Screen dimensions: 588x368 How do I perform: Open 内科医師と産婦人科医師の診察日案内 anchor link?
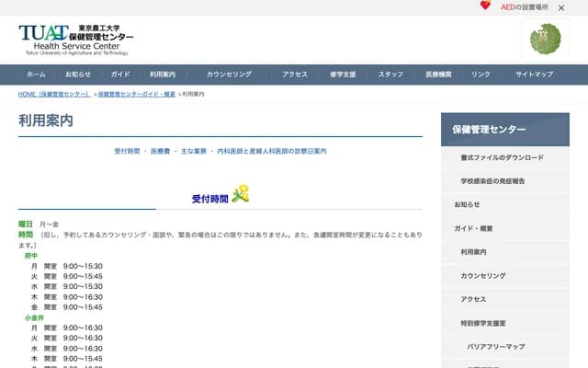(272, 151)
